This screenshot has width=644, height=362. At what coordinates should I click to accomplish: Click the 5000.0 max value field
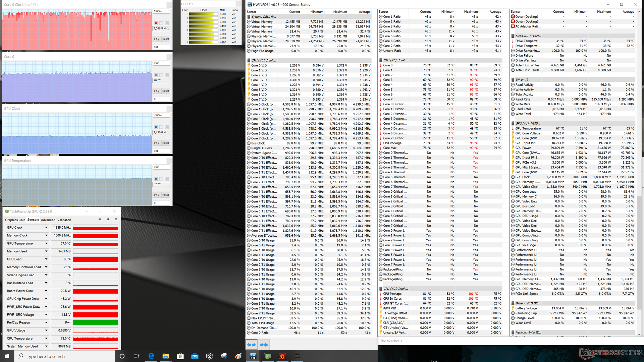pyautogui.click(x=161, y=11)
